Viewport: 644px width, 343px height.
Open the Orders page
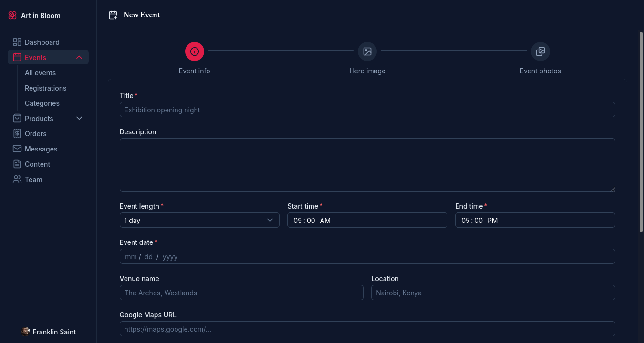pos(48,133)
